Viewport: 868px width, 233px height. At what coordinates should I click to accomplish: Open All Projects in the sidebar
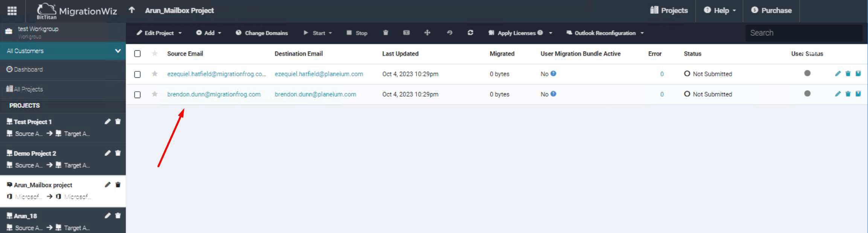pyautogui.click(x=25, y=89)
